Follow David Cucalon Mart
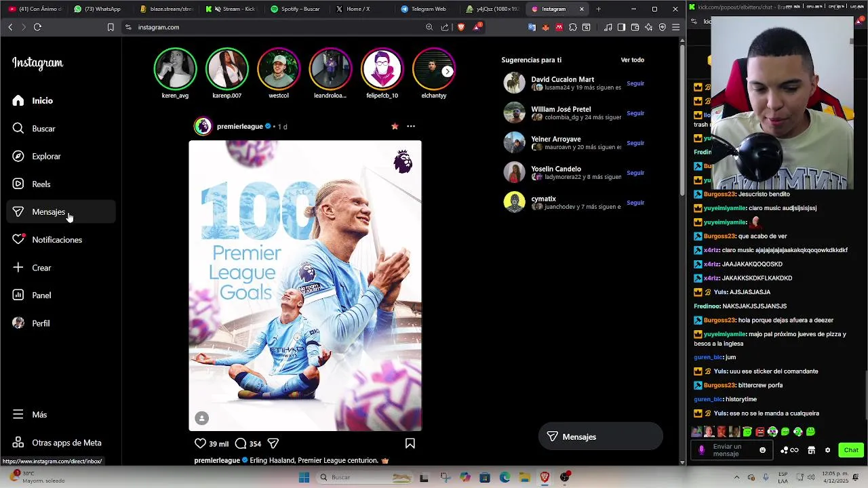Image resolution: width=868 pixels, height=488 pixels. [x=635, y=83]
